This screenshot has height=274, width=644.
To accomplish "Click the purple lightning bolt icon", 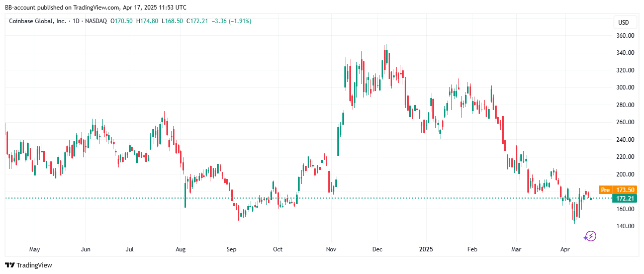I will [x=590, y=236].
